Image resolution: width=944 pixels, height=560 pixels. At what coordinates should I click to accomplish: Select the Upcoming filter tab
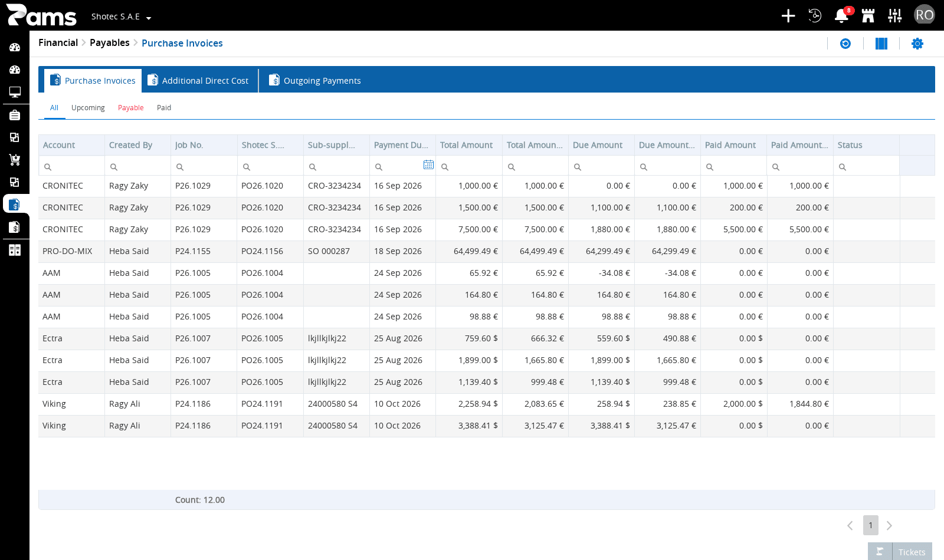88,108
